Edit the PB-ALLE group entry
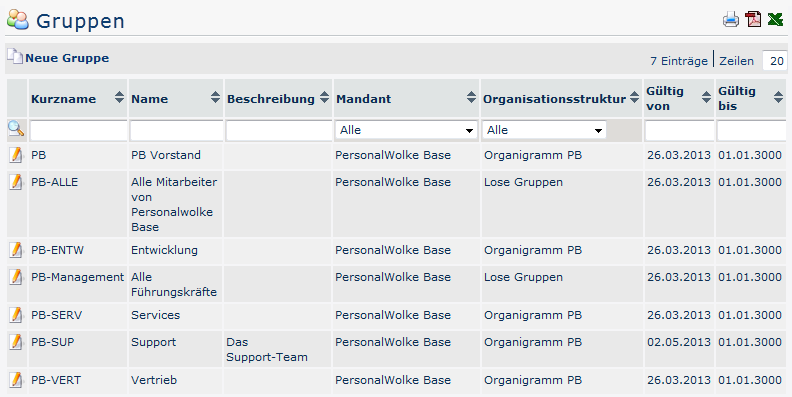Image resolution: width=792 pixels, height=397 pixels. 16,182
